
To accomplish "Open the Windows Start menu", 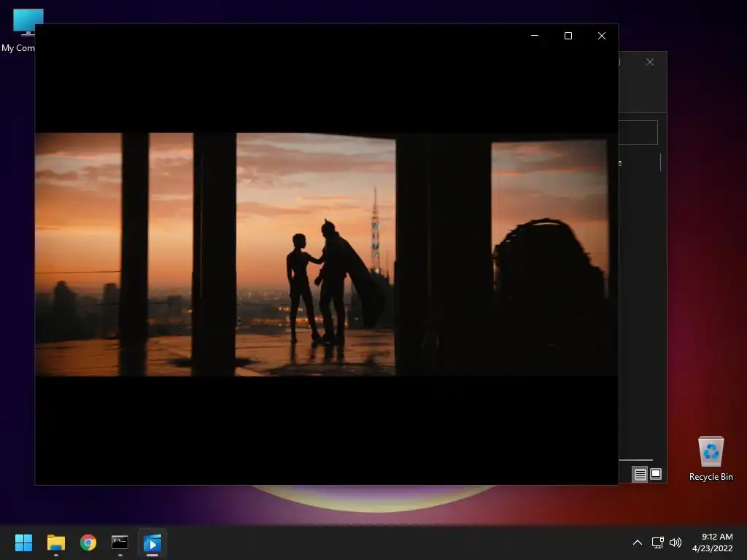I will click(23, 542).
